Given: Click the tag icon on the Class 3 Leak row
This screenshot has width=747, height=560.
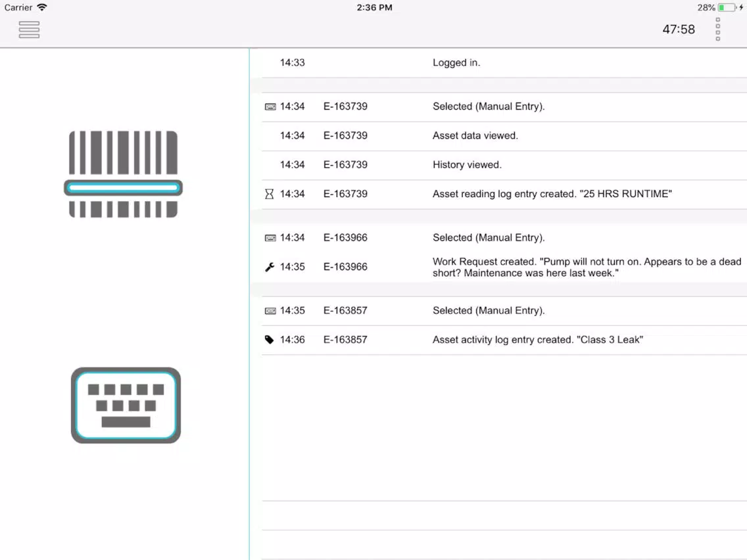Looking at the screenshot, I should [270, 340].
